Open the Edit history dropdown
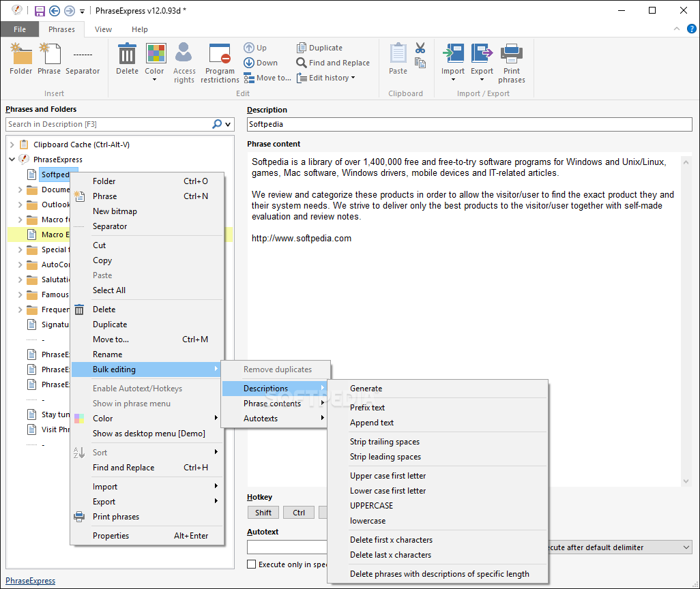The width and height of the screenshot is (700, 589). [326, 78]
